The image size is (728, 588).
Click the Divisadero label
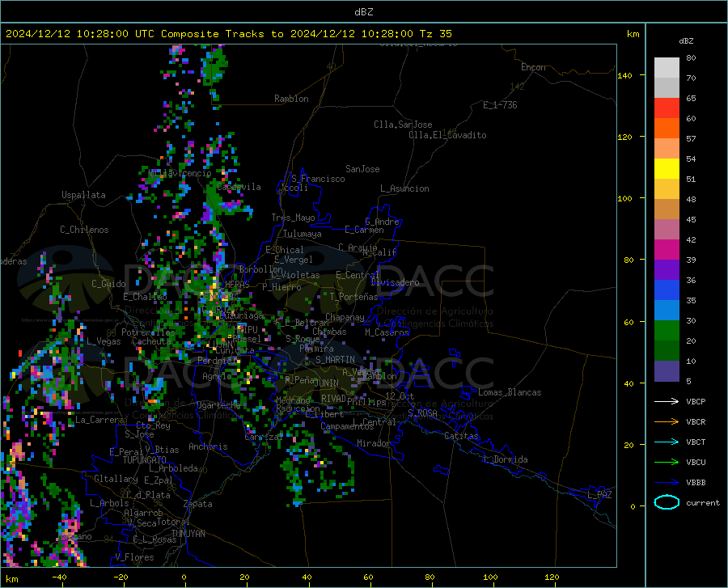tap(395, 282)
